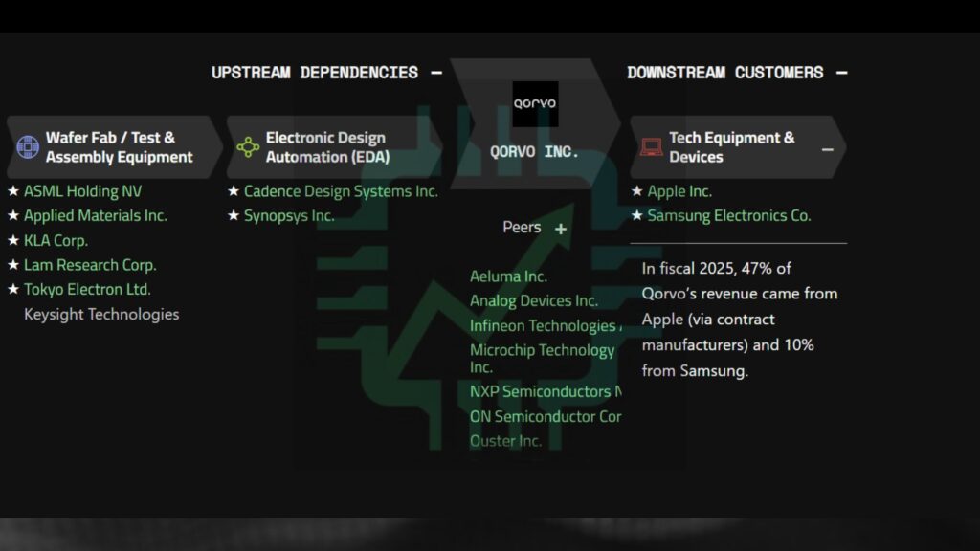This screenshot has width=980, height=551.
Task: Collapse the Tech Equipment & Devices panel
Action: 827,150
